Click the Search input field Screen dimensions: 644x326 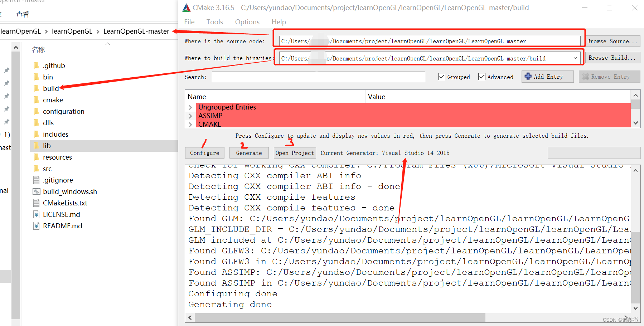click(319, 77)
